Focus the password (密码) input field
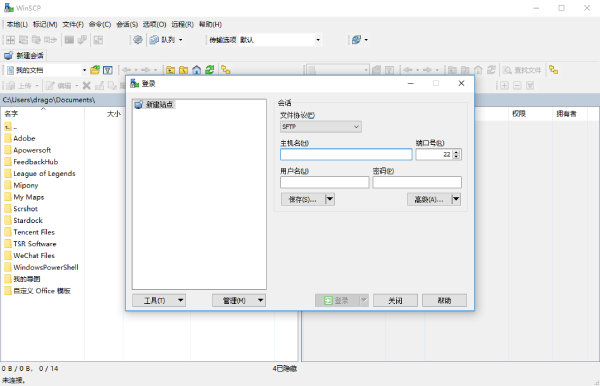Viewport: 600px width, 386px height. [417, 182]
